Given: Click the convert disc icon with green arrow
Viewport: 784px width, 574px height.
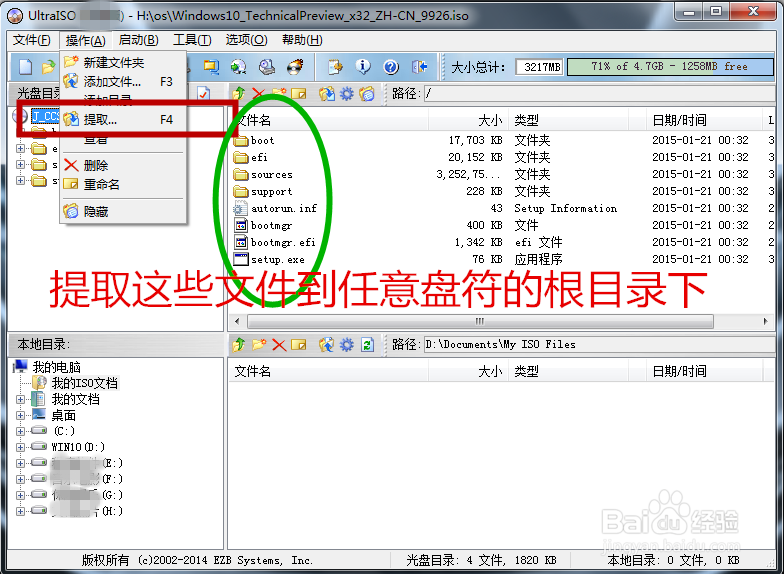Looking at the screenshot, I should click(x=239, y=66).
